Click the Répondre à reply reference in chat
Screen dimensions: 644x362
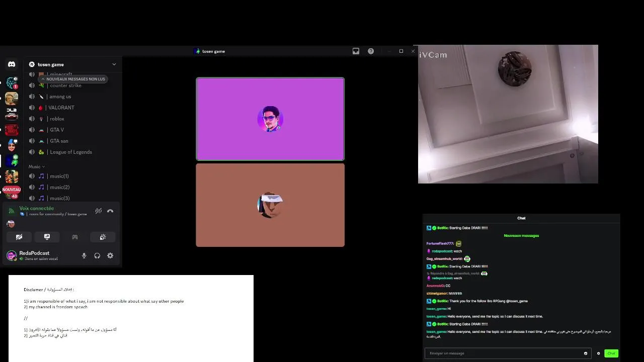(x=457, y=274)
